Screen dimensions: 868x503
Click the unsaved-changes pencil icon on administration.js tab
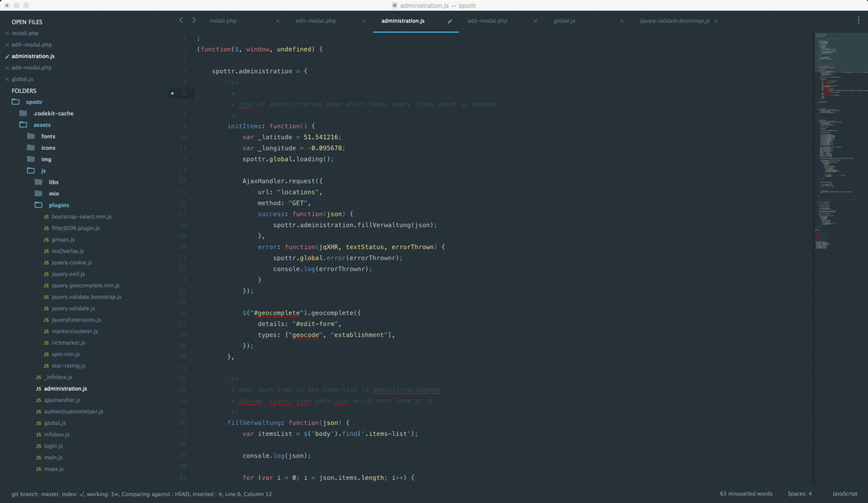pyautogui.click(x=449, y=21)
